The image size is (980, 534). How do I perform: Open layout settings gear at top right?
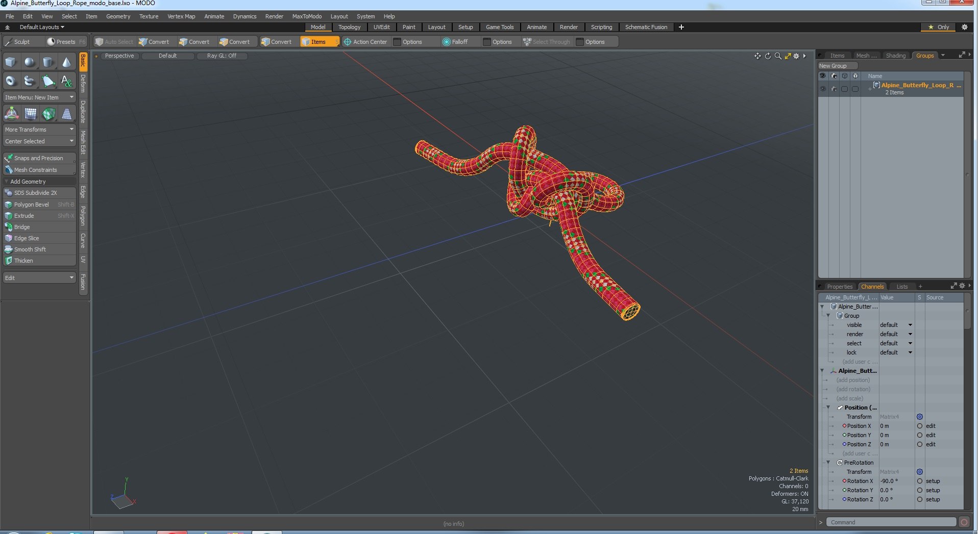click(x=964, y=27)
